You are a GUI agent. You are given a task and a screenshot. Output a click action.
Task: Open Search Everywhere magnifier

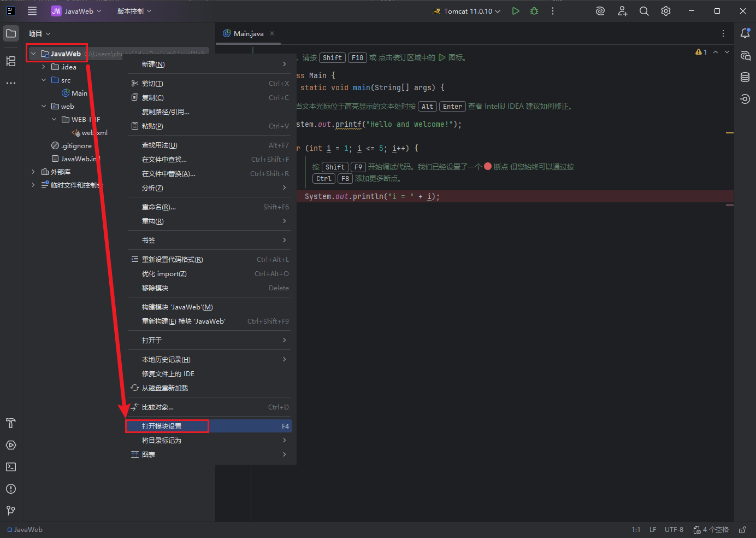644,11
